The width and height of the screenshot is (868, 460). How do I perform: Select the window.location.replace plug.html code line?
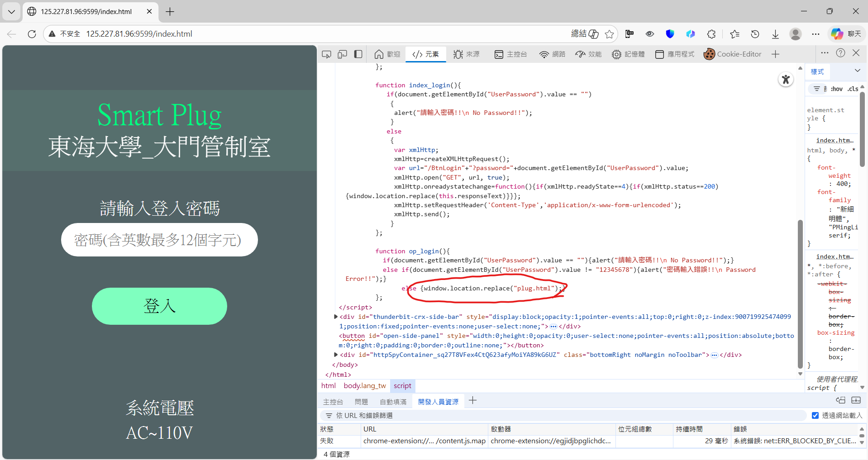tap(482, 288)
